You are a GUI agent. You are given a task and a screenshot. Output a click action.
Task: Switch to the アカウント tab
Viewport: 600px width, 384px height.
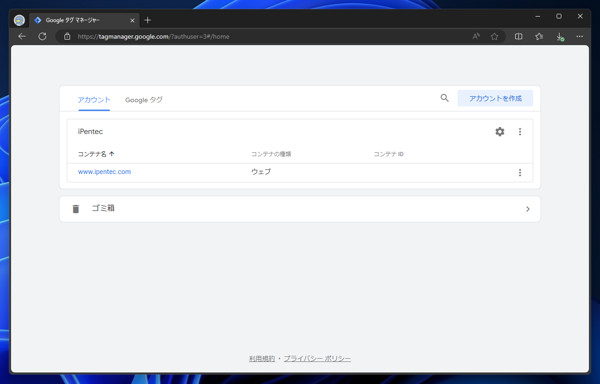click(x=94, y=100)
